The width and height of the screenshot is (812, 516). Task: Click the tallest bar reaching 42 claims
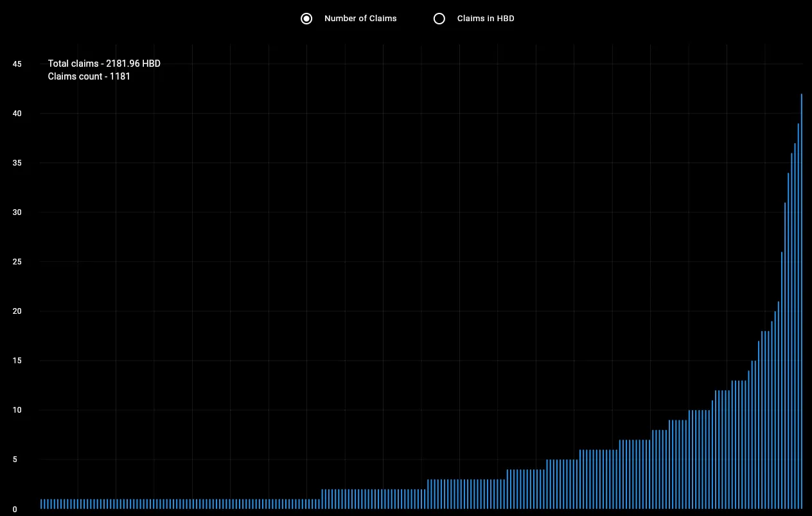pos(801,301)
